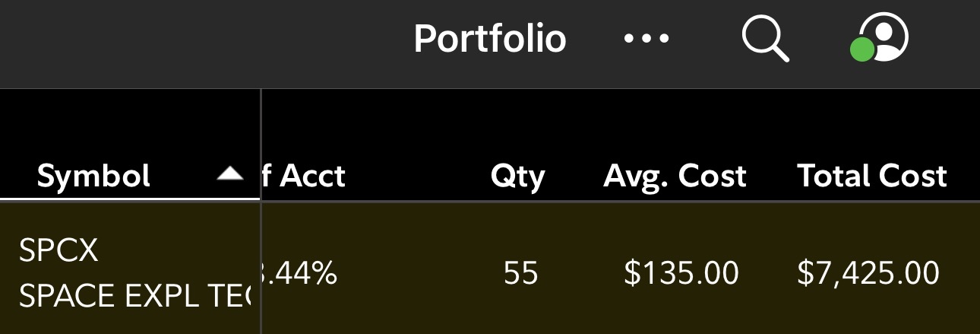Sort by the % of Acct column
980x334 pixels.
[x=304, y=177]
